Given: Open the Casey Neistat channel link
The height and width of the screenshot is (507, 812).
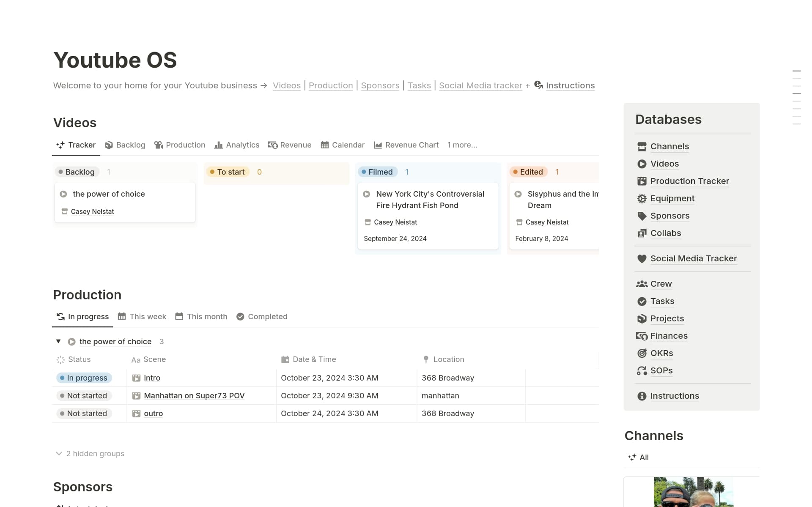Looking at the screenshot, I should (93, 211).
